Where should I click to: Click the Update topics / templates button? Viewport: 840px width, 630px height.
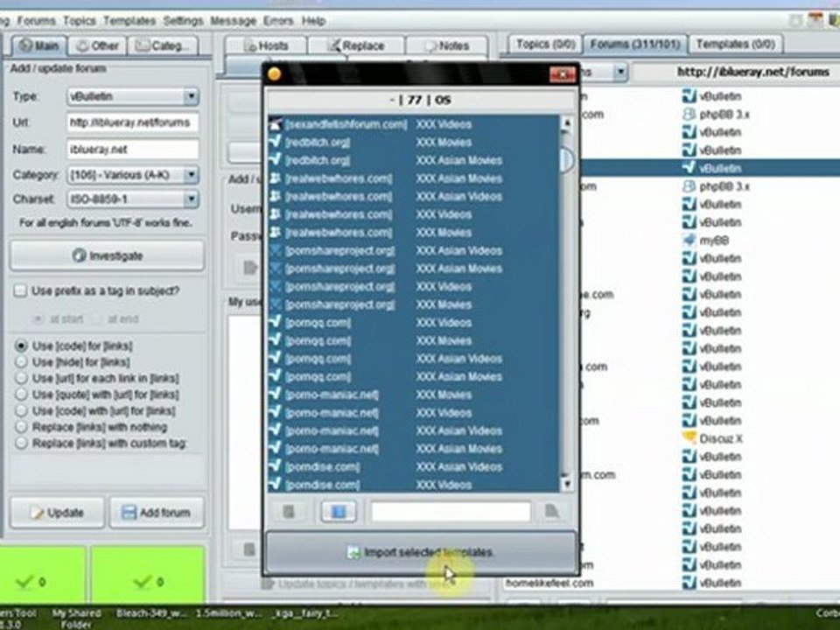[x=357, y=584]
